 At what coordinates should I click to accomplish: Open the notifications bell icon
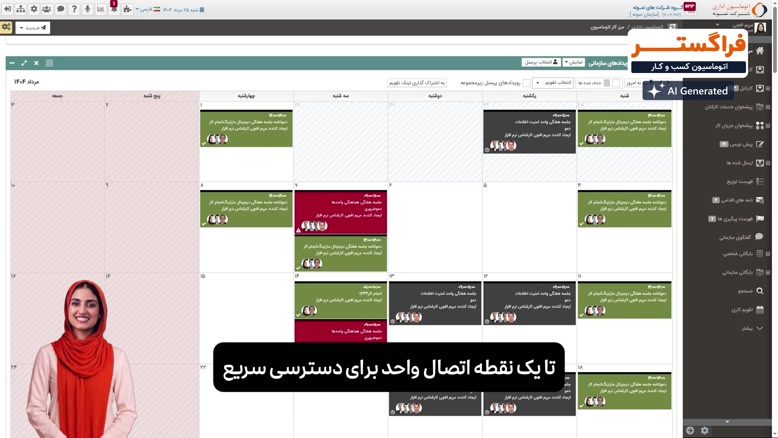pyautogui.click(x=114, y=9)
